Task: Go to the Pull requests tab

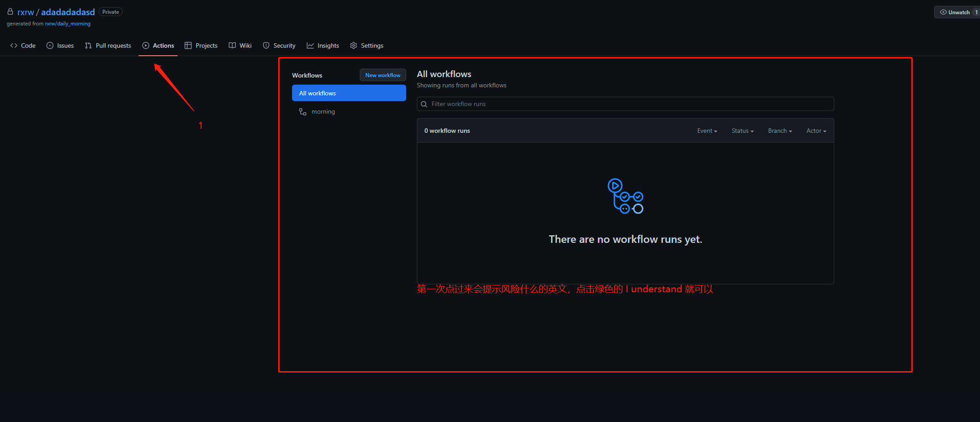Action: [x=108, y=45]
